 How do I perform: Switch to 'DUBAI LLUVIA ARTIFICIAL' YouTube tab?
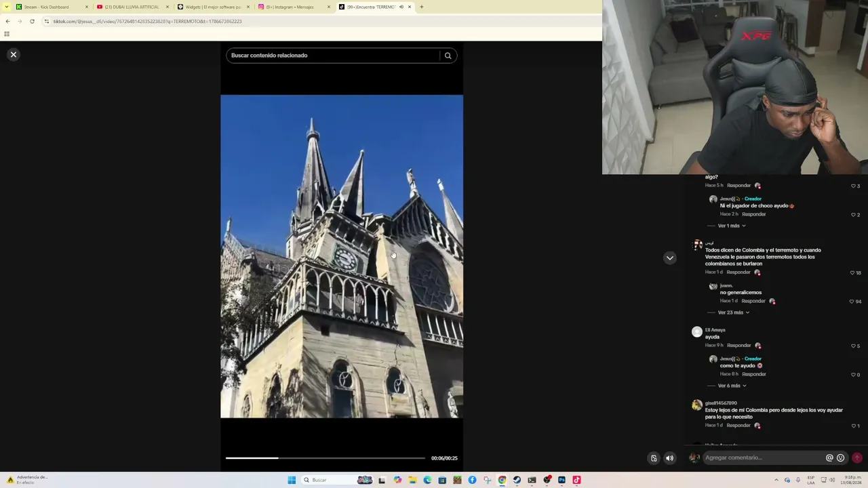point(132,7)
